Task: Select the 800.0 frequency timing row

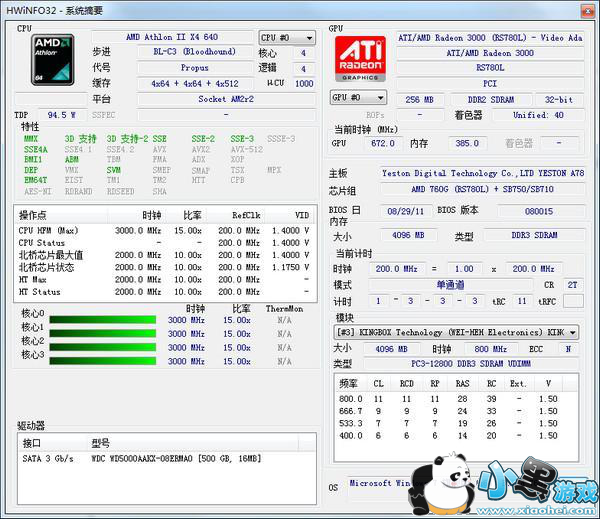Action: [x=455, y=399]
